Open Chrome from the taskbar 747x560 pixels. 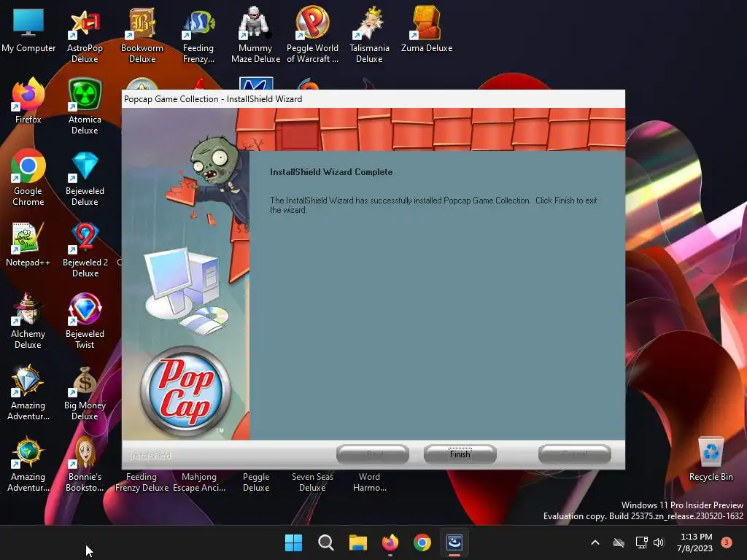pyautogui.click(x=422, y=542)
